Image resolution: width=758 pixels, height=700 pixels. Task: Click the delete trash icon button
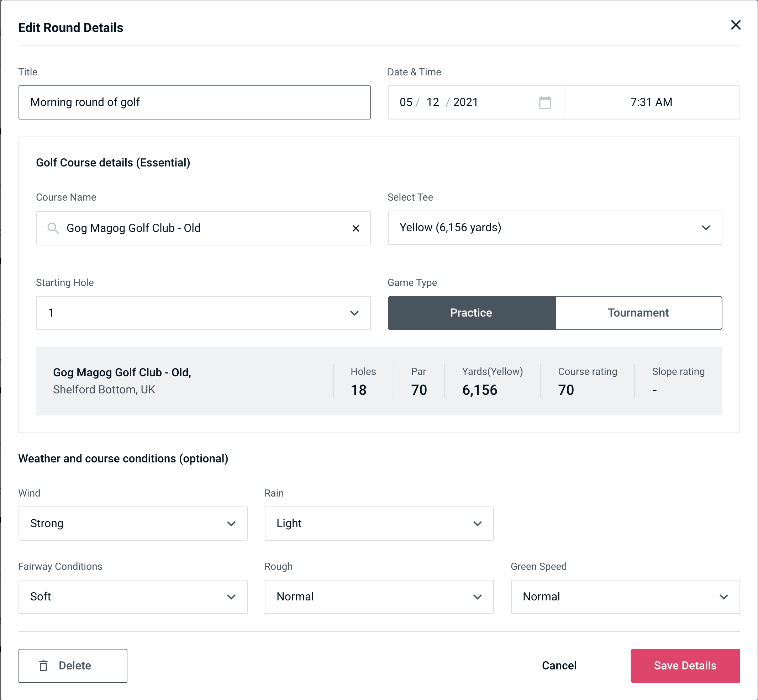(x=43, y=665)
